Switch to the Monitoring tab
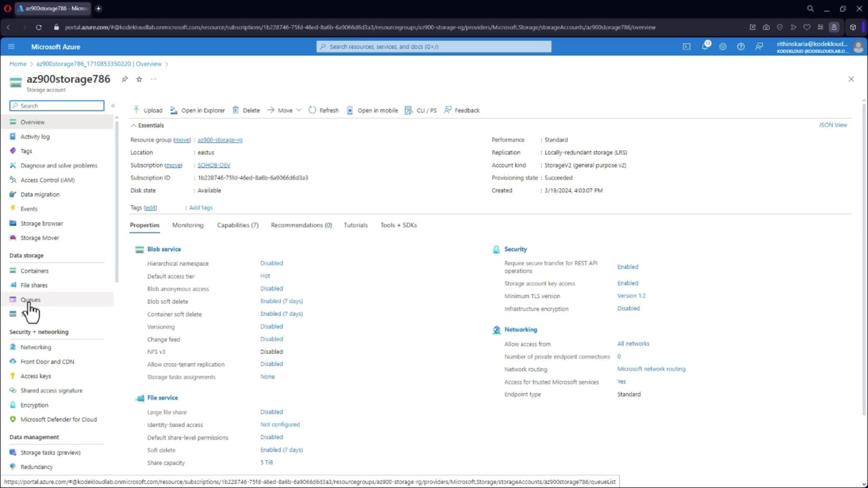This screenshot has width=868, height=488. [188, 225]
